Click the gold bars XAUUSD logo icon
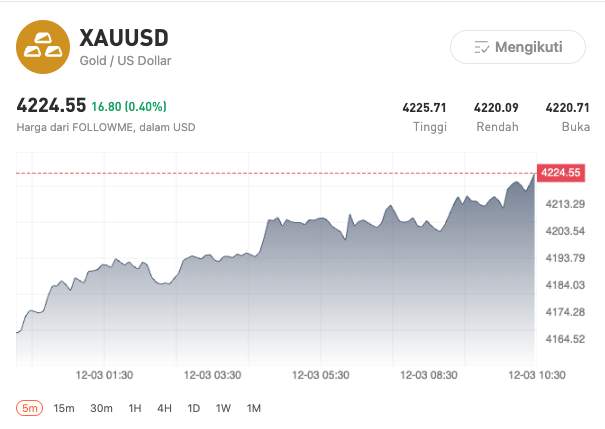 click(42, 47)
